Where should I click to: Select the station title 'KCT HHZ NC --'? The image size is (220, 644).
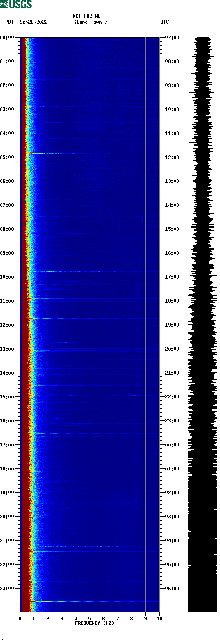[91, 16]
